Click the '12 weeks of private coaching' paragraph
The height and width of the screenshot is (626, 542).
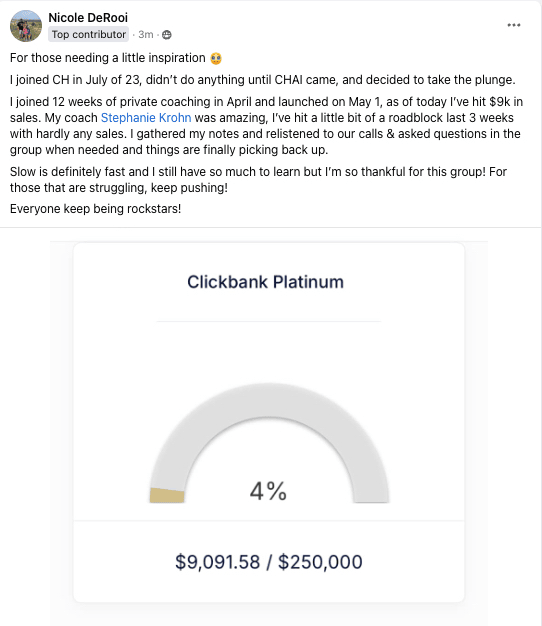(266, 126)
